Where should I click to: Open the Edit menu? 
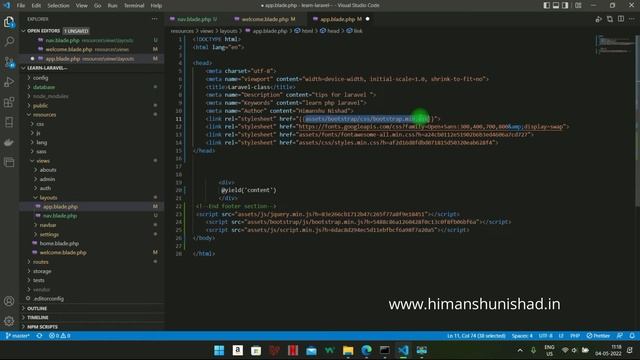pyautogui.click(x=36, y=6)
